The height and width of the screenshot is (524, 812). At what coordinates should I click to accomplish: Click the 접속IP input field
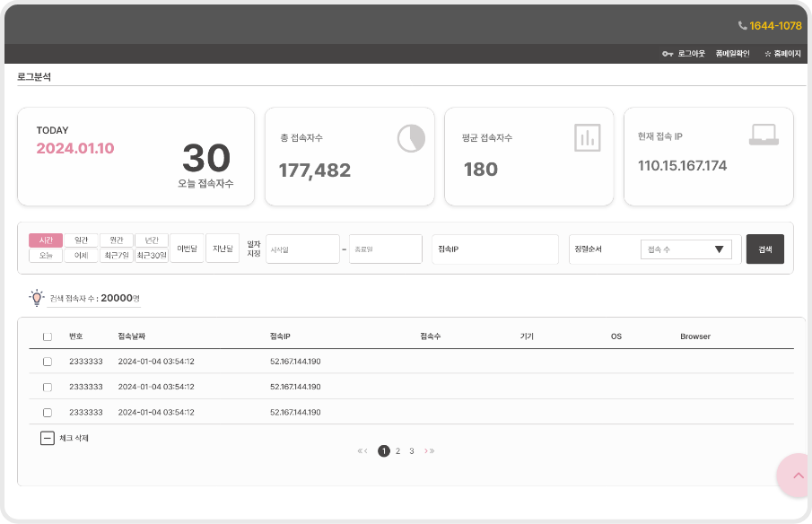point(494,249)
